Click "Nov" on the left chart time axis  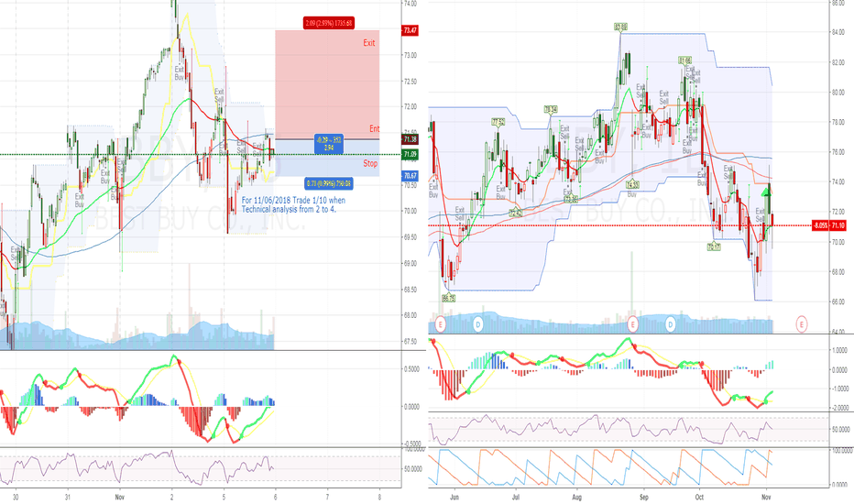point(120,497)
